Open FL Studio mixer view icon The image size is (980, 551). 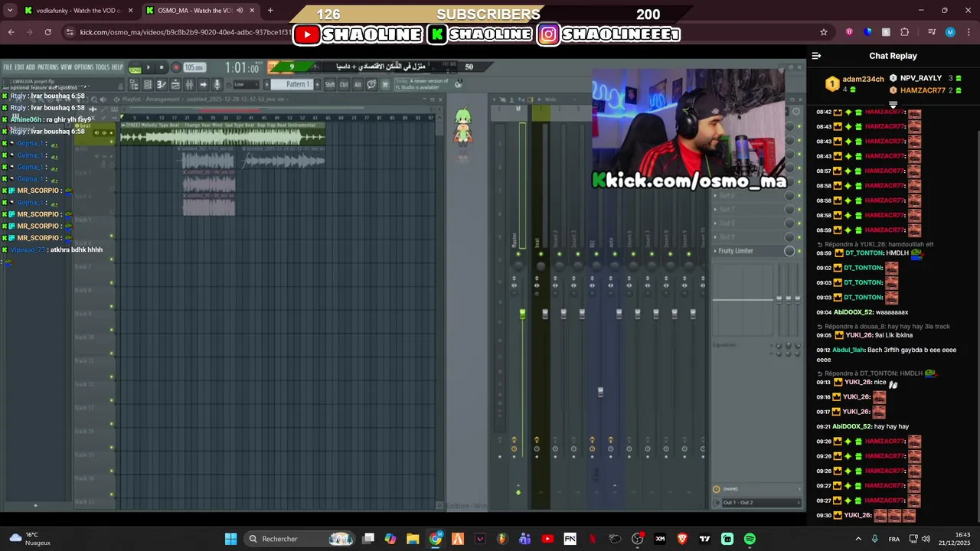pos(189,84)
